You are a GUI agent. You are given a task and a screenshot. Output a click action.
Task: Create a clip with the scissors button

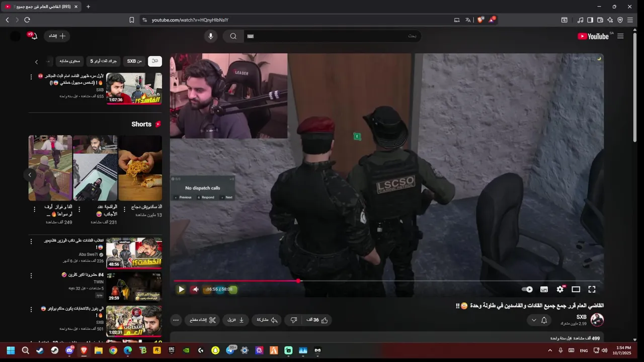(203, 320)
